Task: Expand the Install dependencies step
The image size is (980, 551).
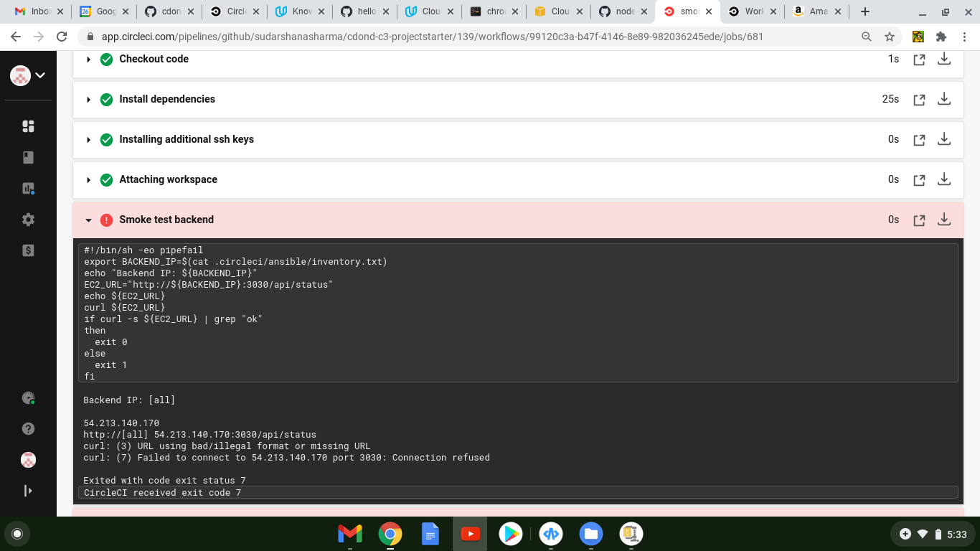Action: point(89,99)
